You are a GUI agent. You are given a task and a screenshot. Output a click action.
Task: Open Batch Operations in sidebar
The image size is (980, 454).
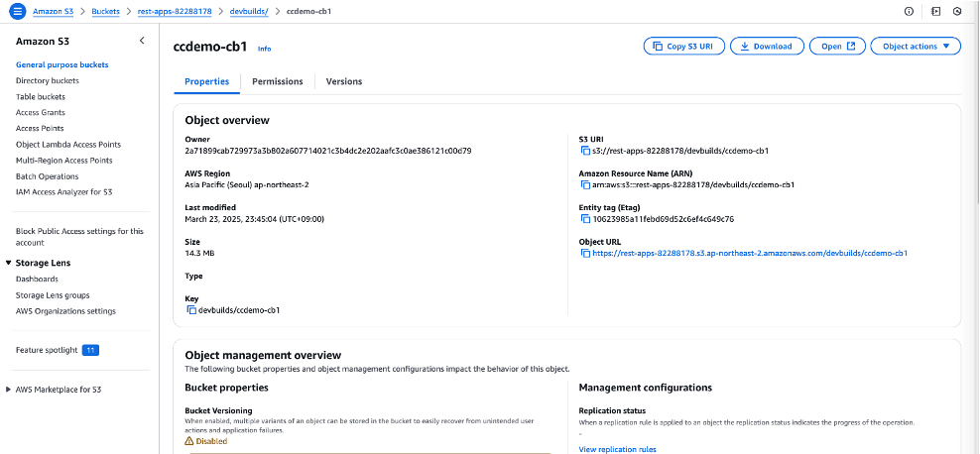point(48,176)
